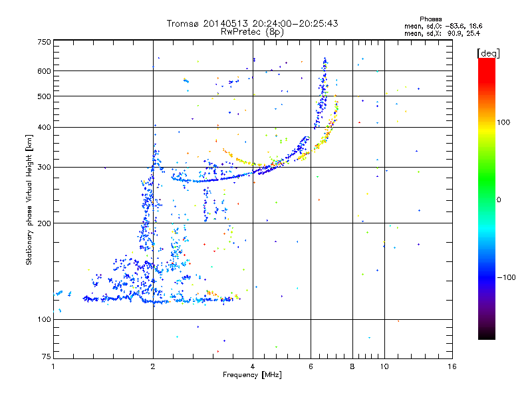
Task: Click the green zero region of the colorbar
Action: (x=487, y=199)
